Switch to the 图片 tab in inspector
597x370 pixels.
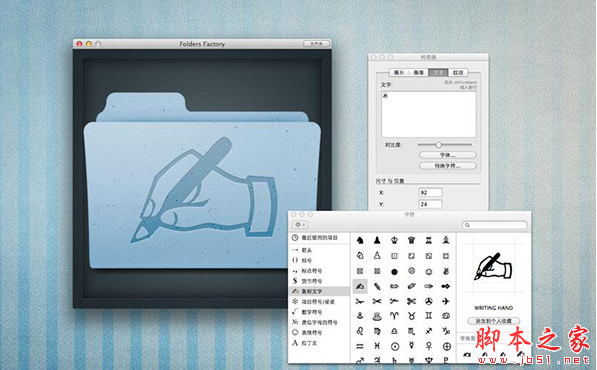click(399, 72)
